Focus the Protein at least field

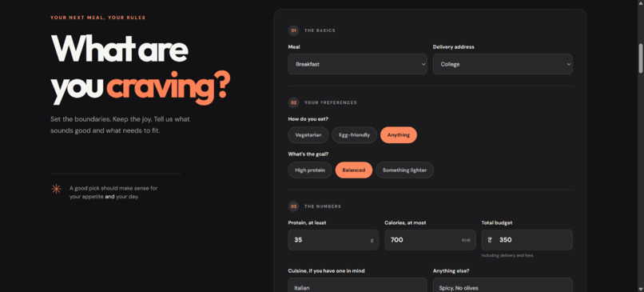[x=333, y=240]
